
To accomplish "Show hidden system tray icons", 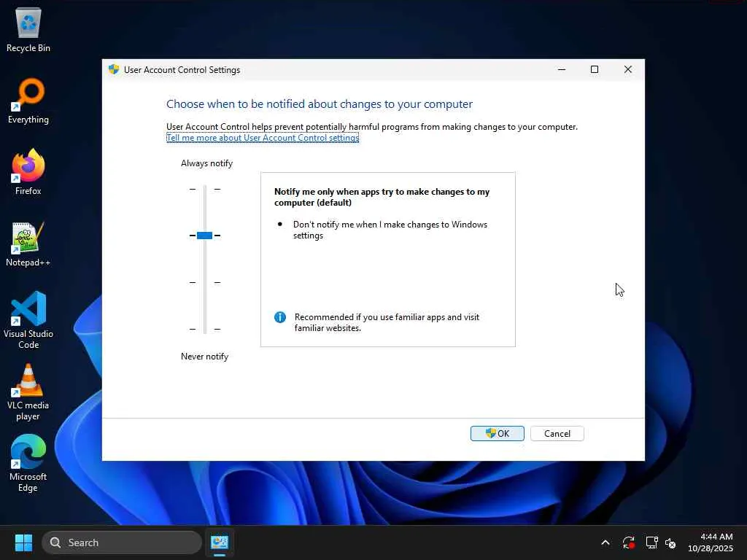I will tap(605, 542).
